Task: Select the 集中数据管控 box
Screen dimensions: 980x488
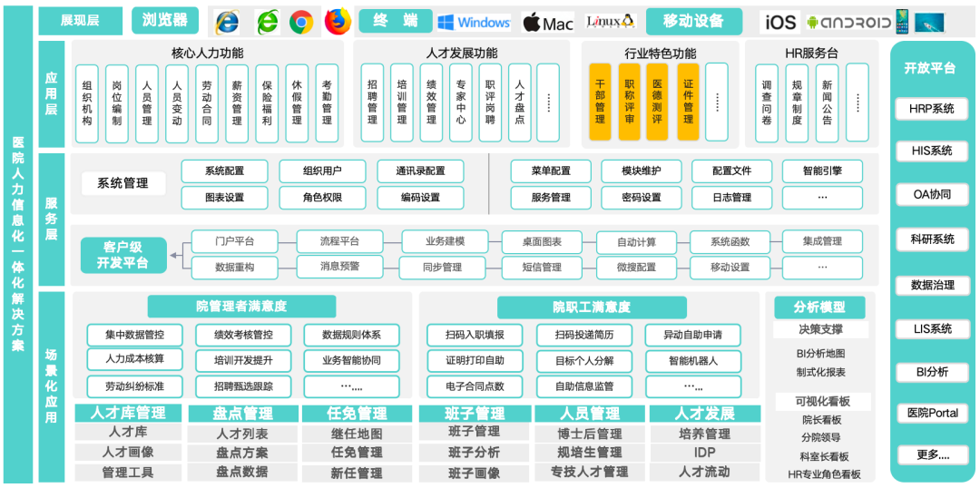Action: [x=135, y=335]
